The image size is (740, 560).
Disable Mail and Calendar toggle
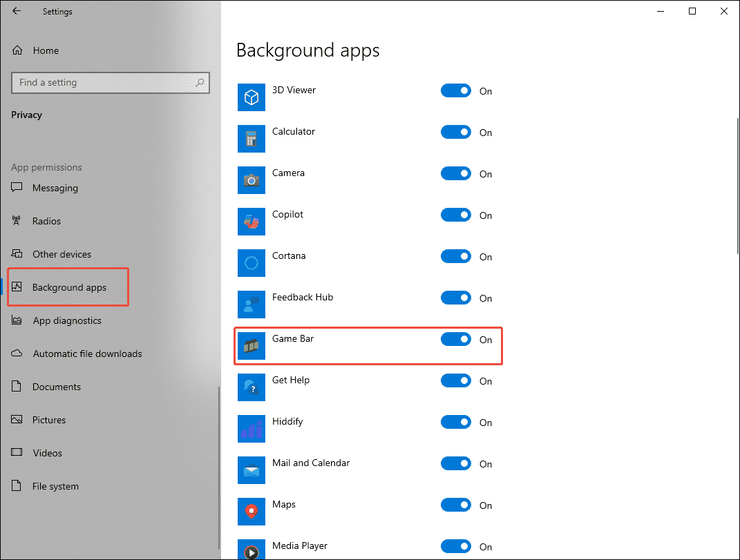456,464
